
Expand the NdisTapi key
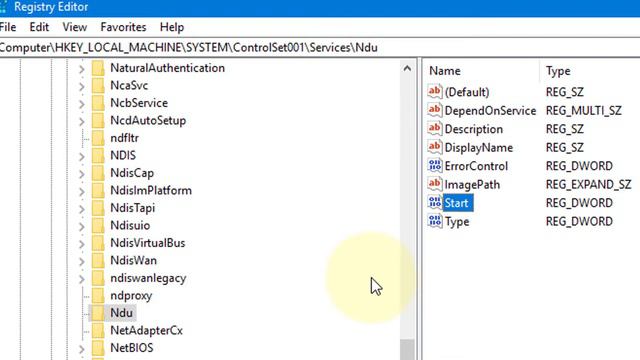tap(82, 209)
